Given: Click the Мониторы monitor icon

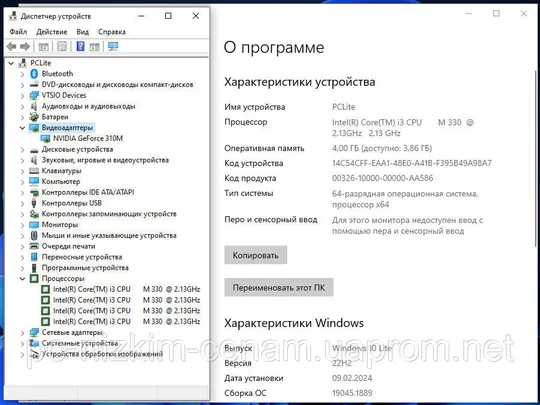Looking at the screenshot, I should coord(34,225).
